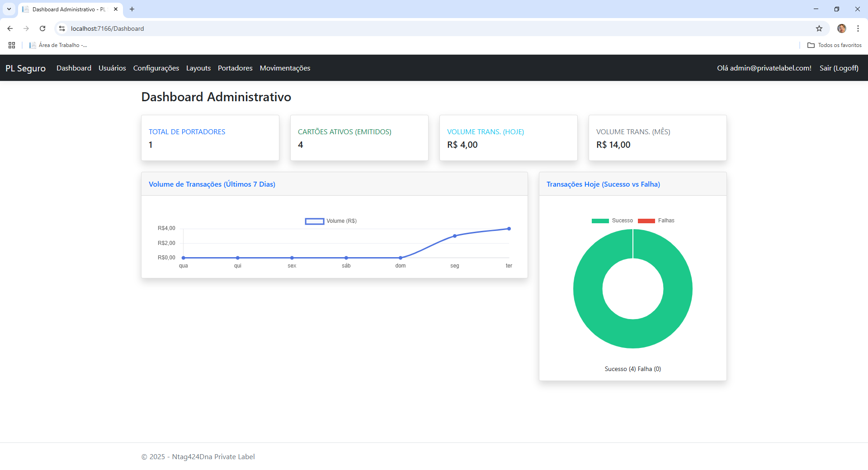Image resolution: width=868 pixels, height=470 pixels.
Task: Click the browser back arrow
Action: click(x=10, y=28)
